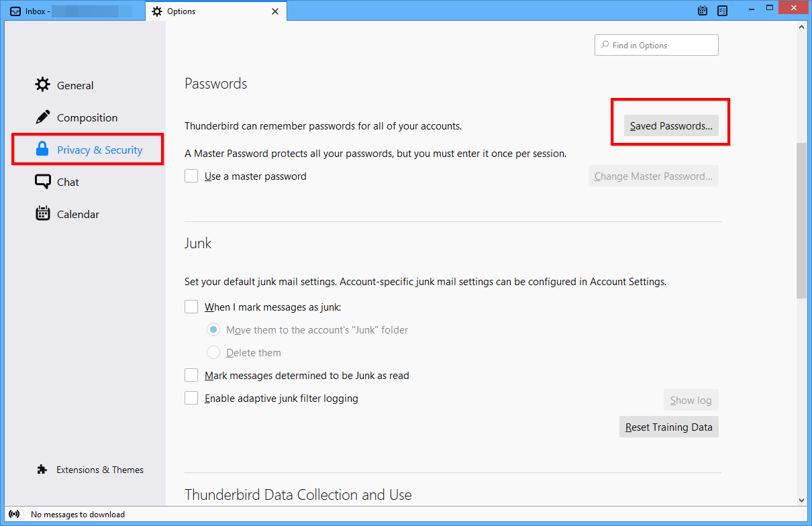Click the Find in Options search field

656,45
